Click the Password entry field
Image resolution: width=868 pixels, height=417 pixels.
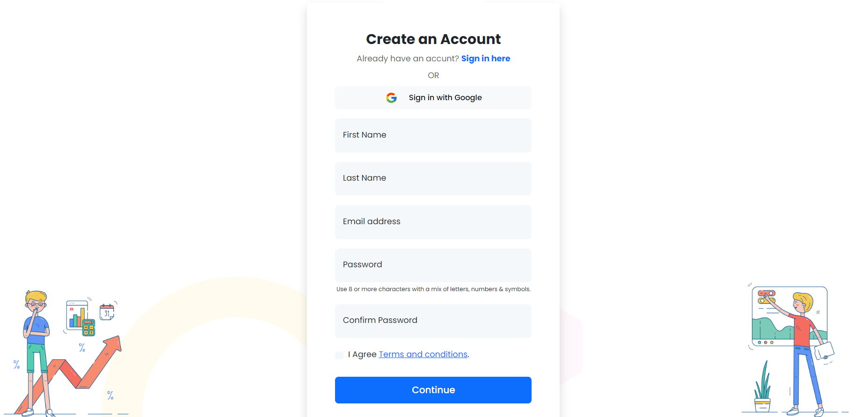[433, 265]
